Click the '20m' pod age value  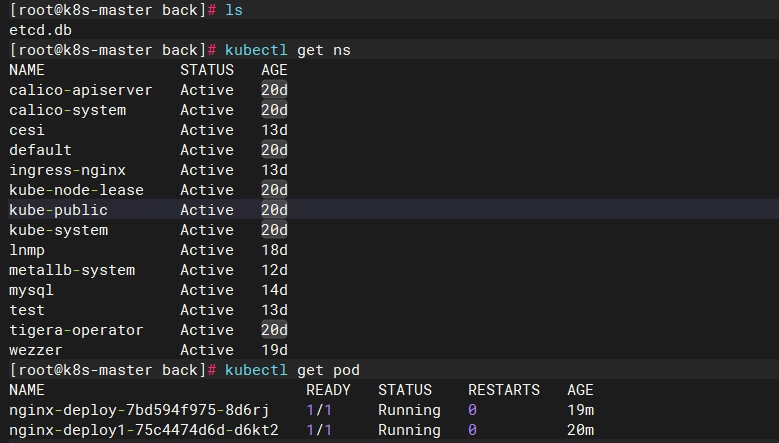pos(581,430)
